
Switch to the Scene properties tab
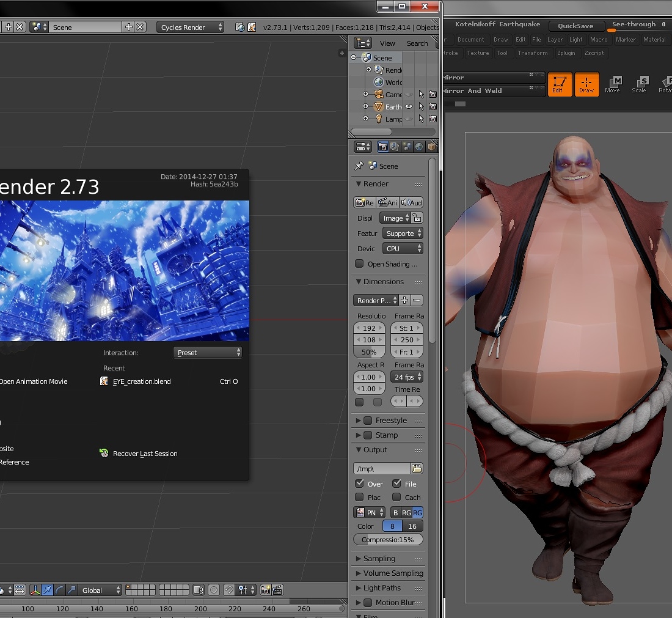(x=407, y=147)
